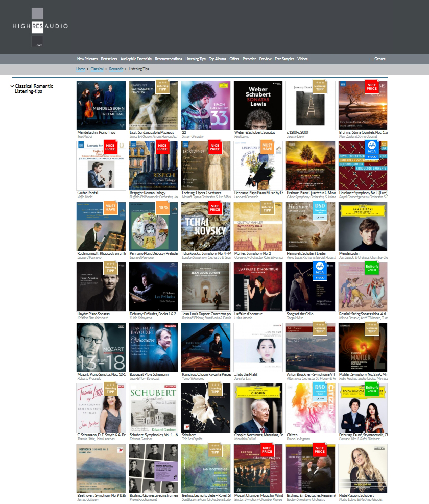
Task: Select Audiophile Essentials in the navigation bar
Action: click(x=136, y=59)
